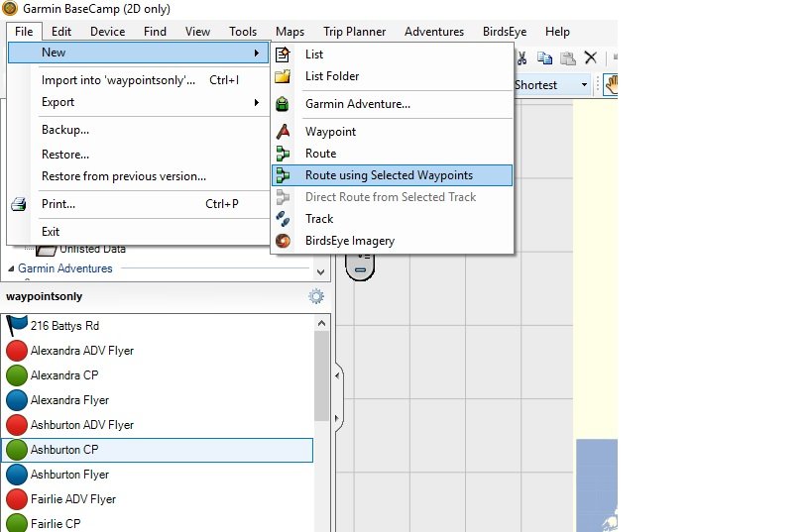
Task: Click the BirdsEye Imagery globe icon
Action: click(283, 241)
